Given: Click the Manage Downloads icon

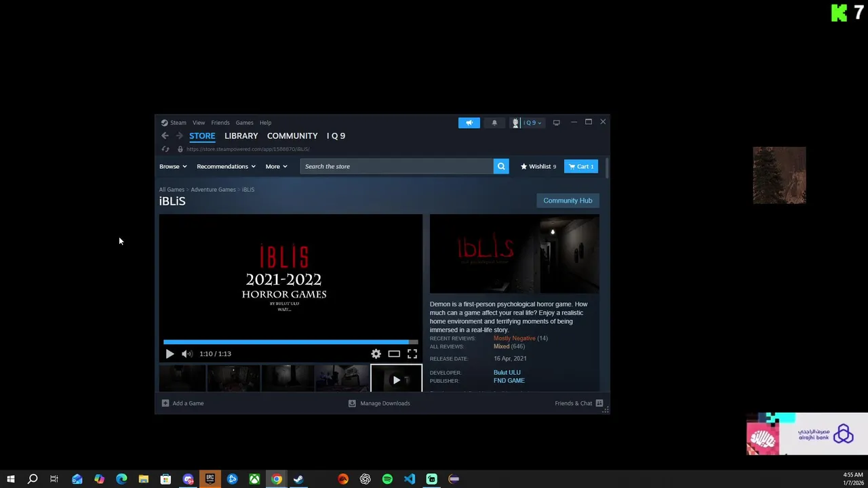Looking at the screenshot, I should (352, 403).
